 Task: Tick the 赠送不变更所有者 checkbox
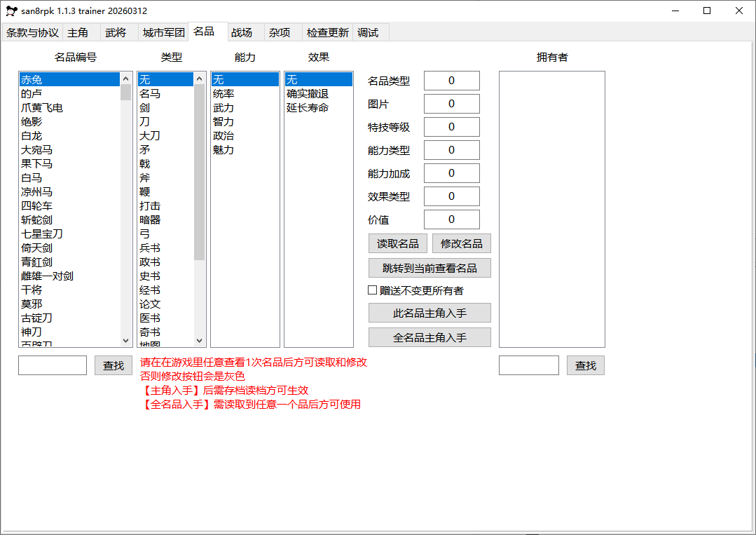tap(373, 290)
